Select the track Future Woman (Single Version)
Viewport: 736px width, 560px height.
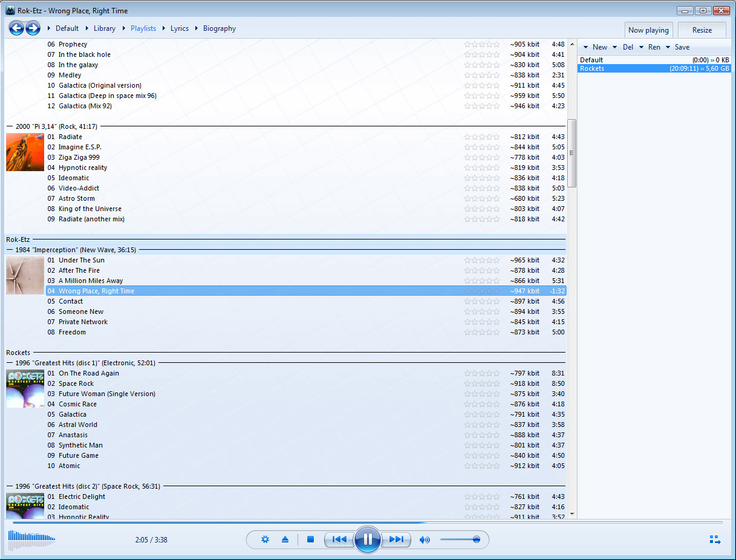click(x=306, y=394)
